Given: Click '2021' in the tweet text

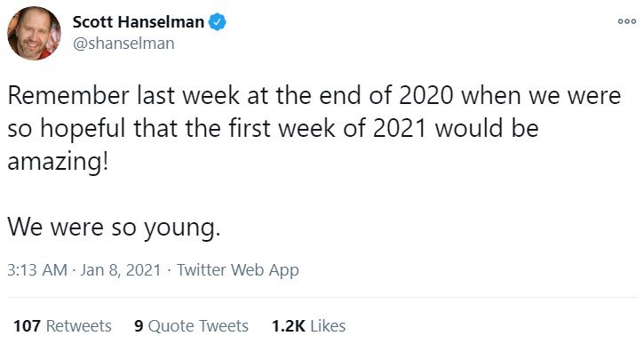Looking at the screenshot, I should pyautogui.click(x=400, y=128).
